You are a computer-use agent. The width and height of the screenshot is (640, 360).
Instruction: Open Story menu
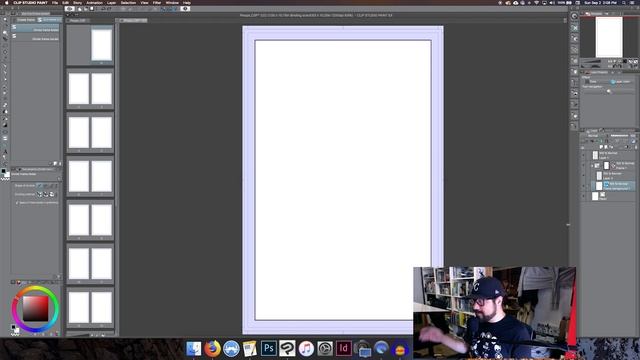tap(78, 2)
